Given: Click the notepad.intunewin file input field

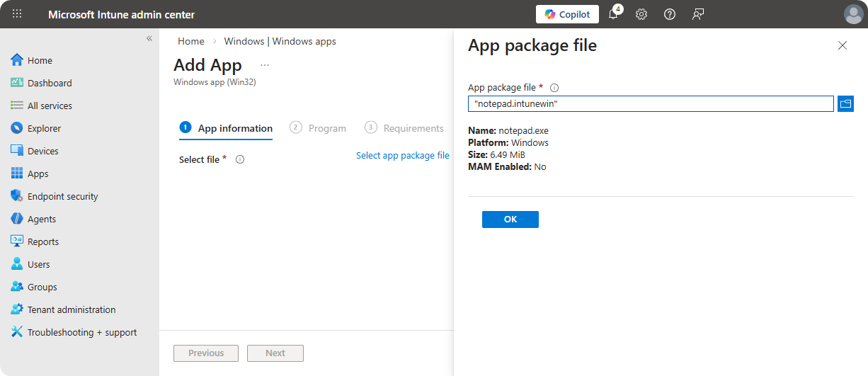Looking at the screenshot, I should click(x=650, y=104).
